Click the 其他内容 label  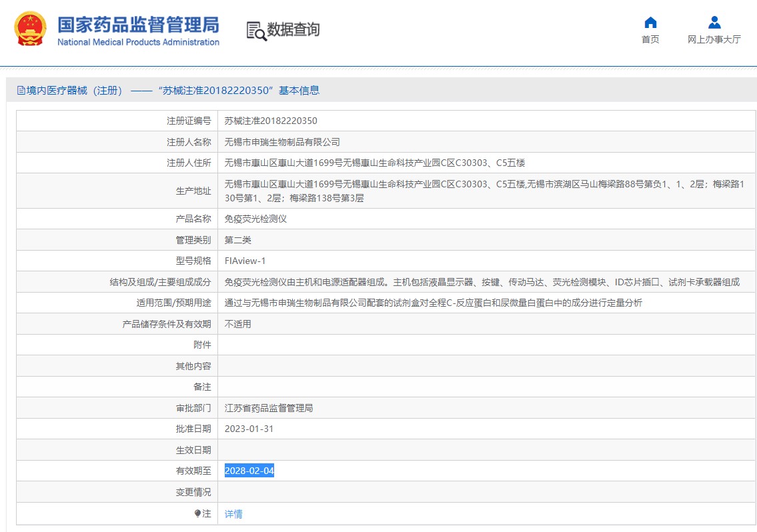pos(193,366)
